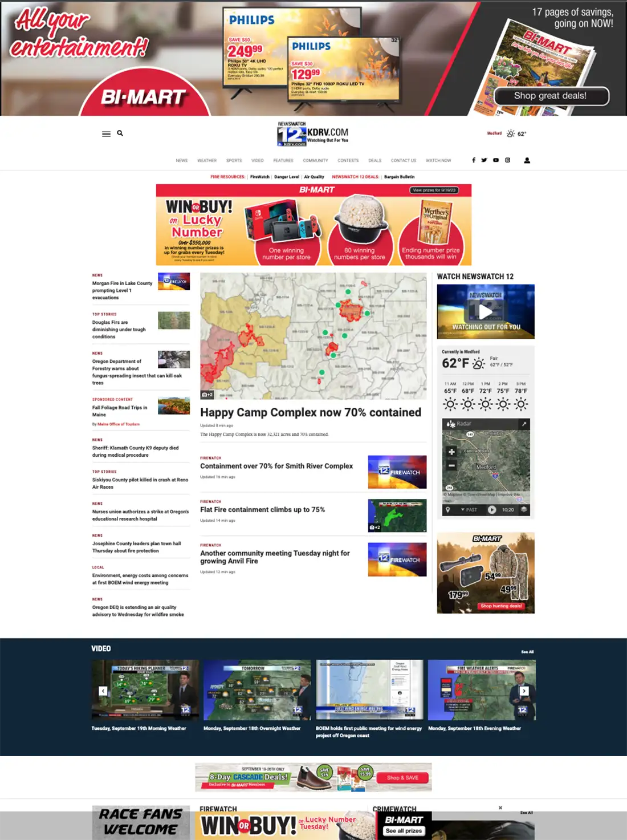Open Flat Fire containment climbs to 75% story
The width and height of the screenshot is (627, 840).
(x=262, y=510)
